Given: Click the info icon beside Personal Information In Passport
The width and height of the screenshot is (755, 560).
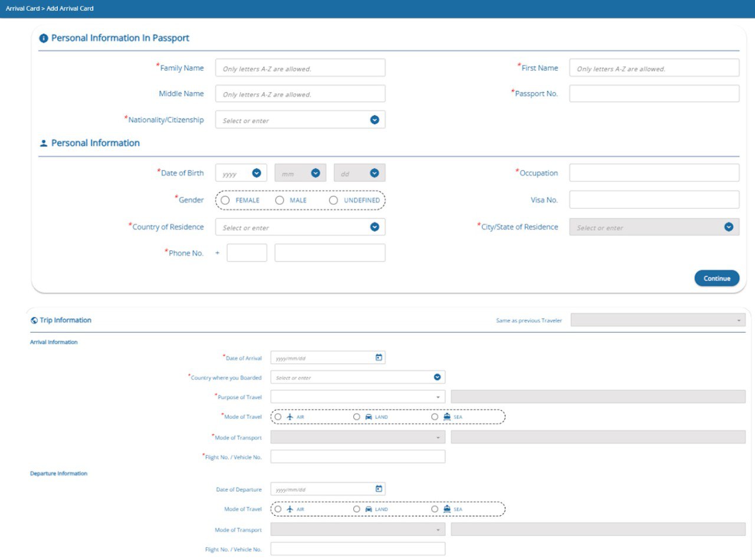Looking at the screenshot, I should pos(43,38).
